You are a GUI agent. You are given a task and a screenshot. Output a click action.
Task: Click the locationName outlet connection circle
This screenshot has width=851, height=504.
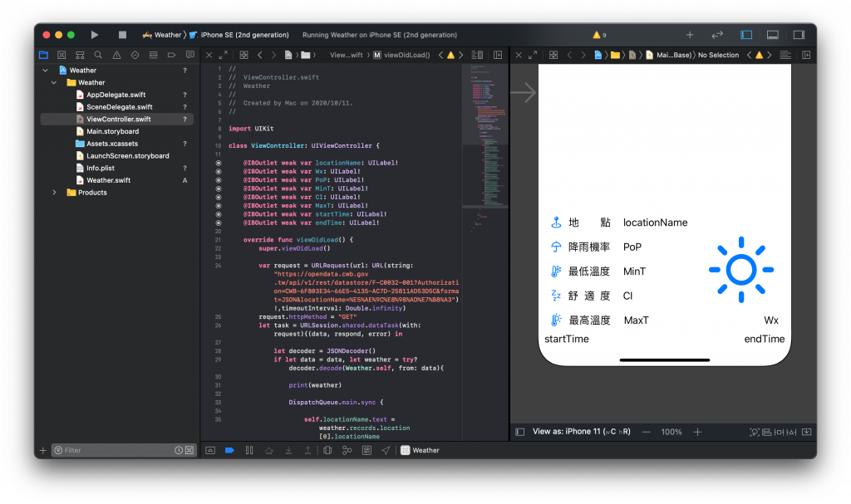point(219,163)
